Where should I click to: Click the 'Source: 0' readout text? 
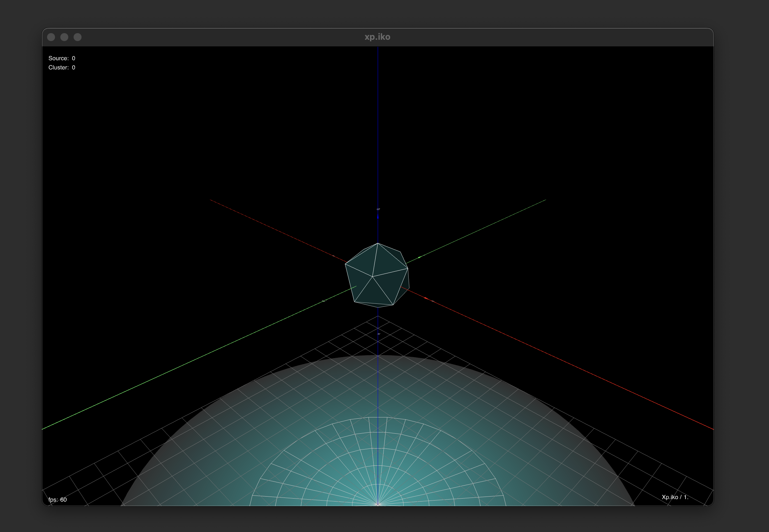(x=62, y=58)
